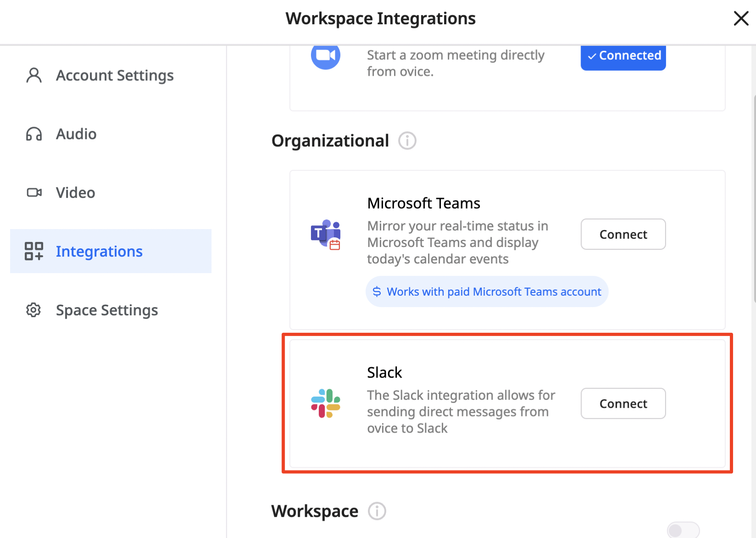Open Account Settings section

tap(111, 75)
